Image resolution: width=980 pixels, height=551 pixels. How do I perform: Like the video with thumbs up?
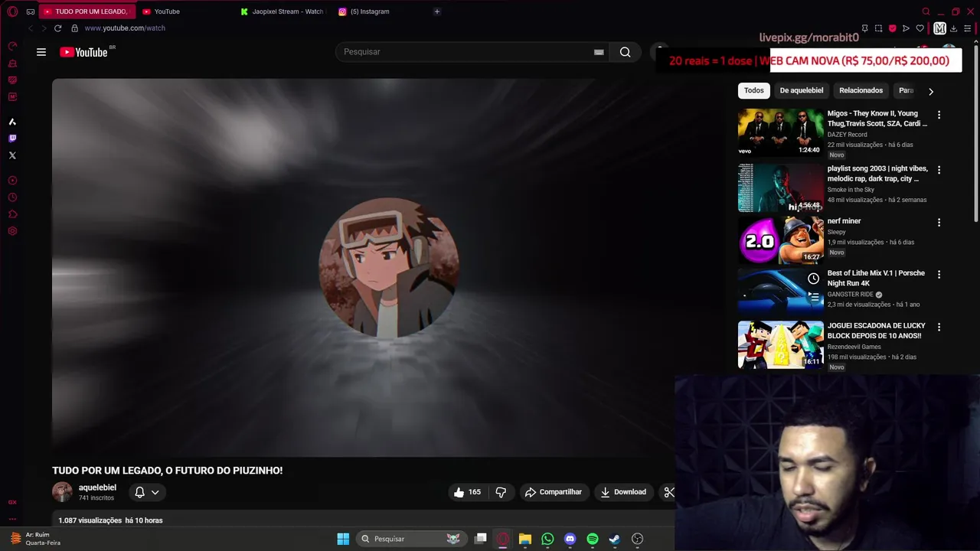pos(467,492)
